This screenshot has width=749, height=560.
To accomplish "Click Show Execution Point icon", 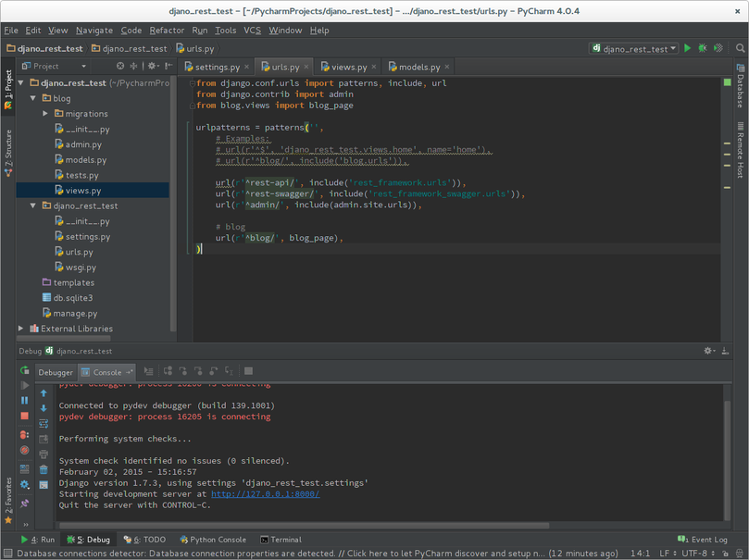I will pyautogui.click(x=148, y=371).
